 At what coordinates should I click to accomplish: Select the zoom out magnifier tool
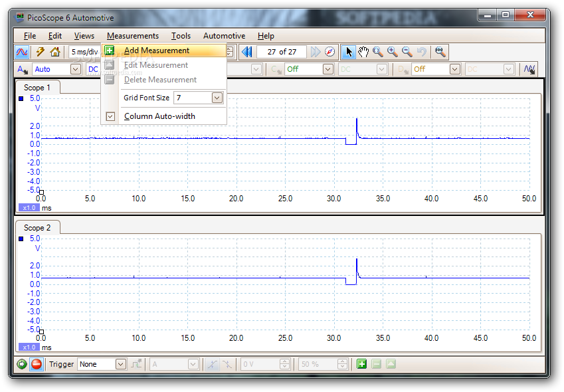point(407,52)
